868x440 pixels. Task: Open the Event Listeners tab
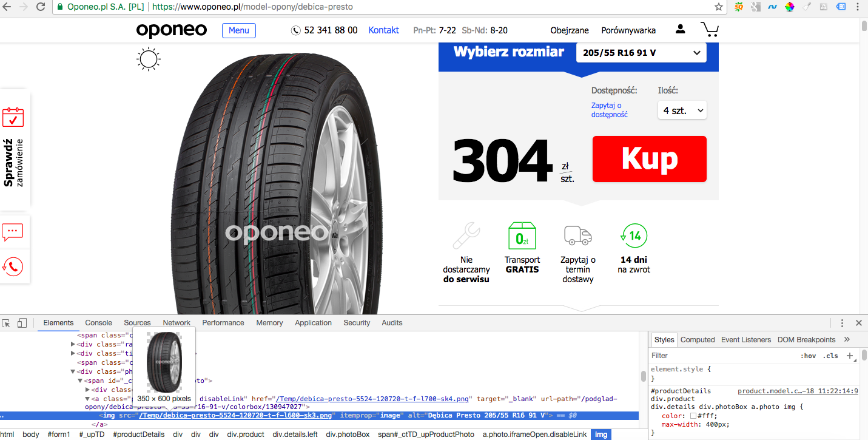(746, 340)
